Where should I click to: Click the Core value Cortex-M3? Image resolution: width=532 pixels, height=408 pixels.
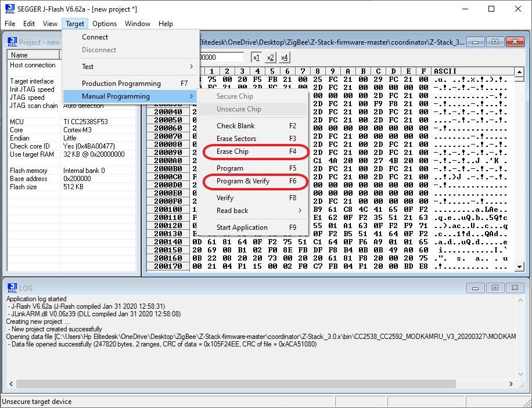click(77, 130)
